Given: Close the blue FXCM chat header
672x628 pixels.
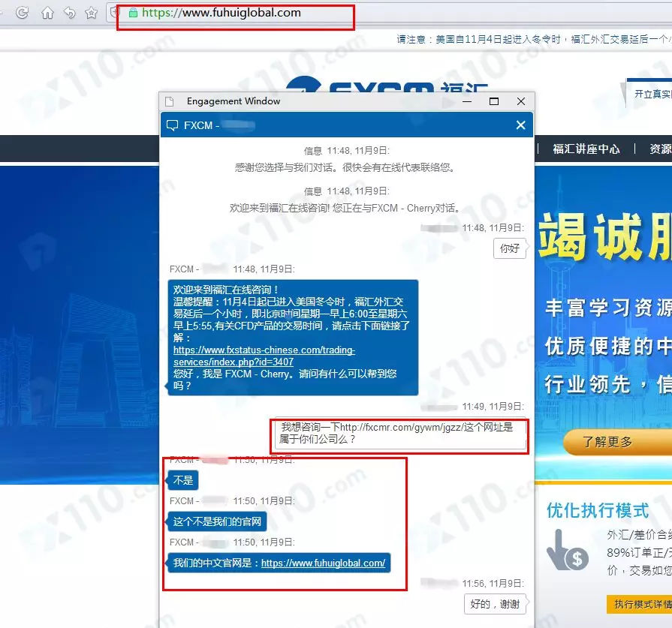Looking at the screenshot, I should coord(520,125).
